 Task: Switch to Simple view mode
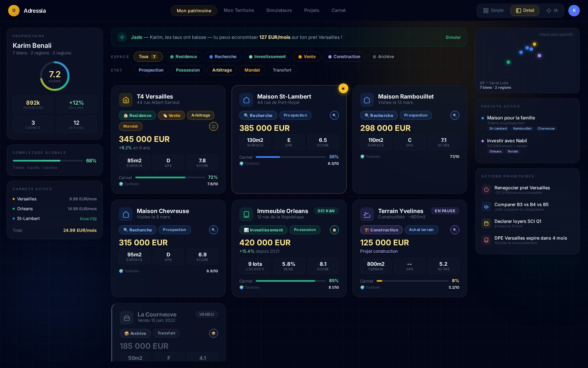point(493,11)
